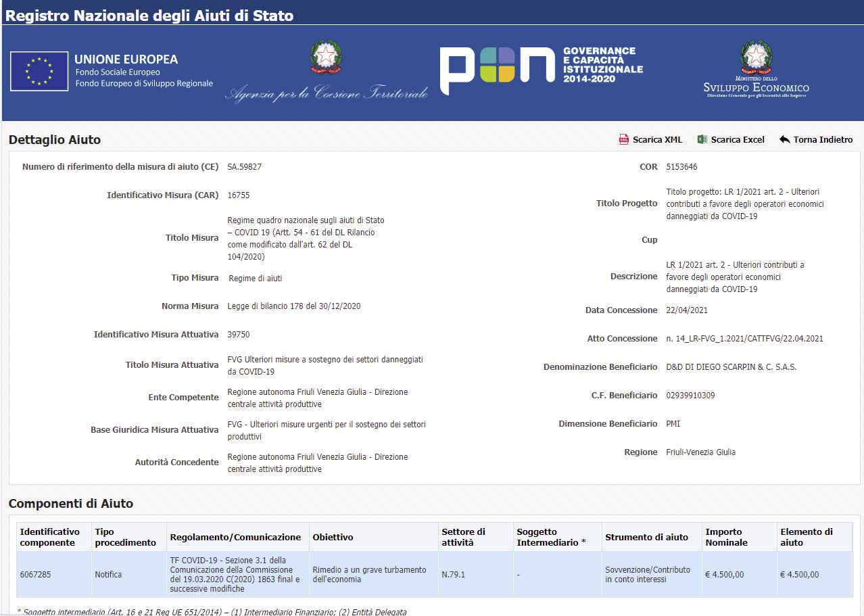864x616 pixels.
Task: Select the Tipo procedimento column header
Action: pos(129,537)
